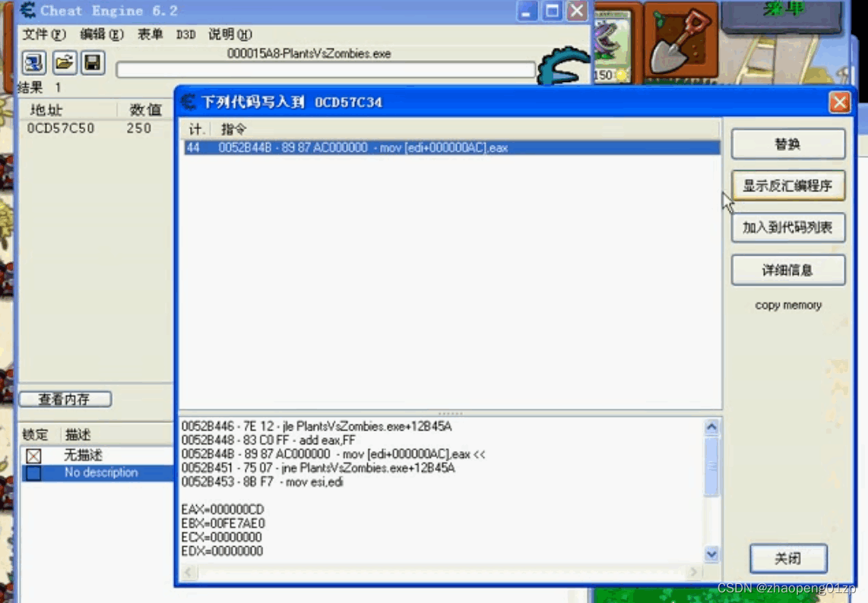This screenshot has height=603, width=868.
Task: Click the pane splitter above the disassembly text
Action: [x=450, y=413]
